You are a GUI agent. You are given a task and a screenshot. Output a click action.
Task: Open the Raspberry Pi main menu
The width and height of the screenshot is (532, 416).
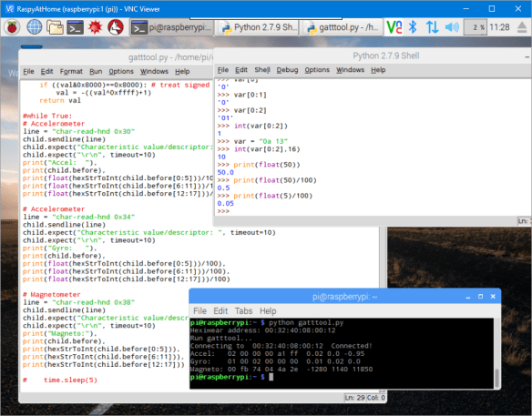point(12,27)
